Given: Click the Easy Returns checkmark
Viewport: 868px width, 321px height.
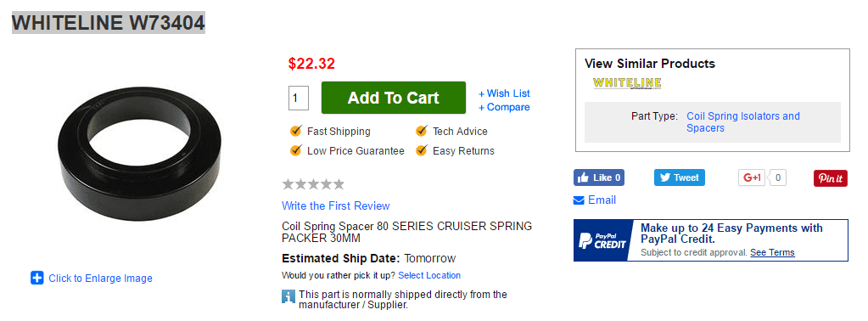Looking at the screenshot, I should 421,150.
